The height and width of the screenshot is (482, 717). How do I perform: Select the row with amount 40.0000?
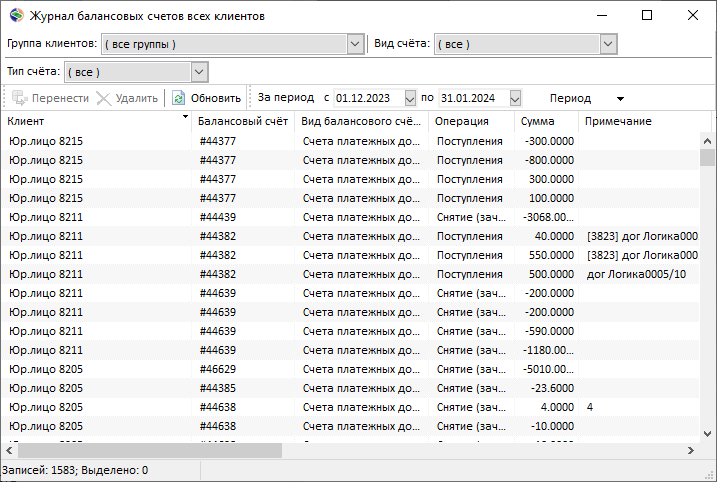point(350,236)
